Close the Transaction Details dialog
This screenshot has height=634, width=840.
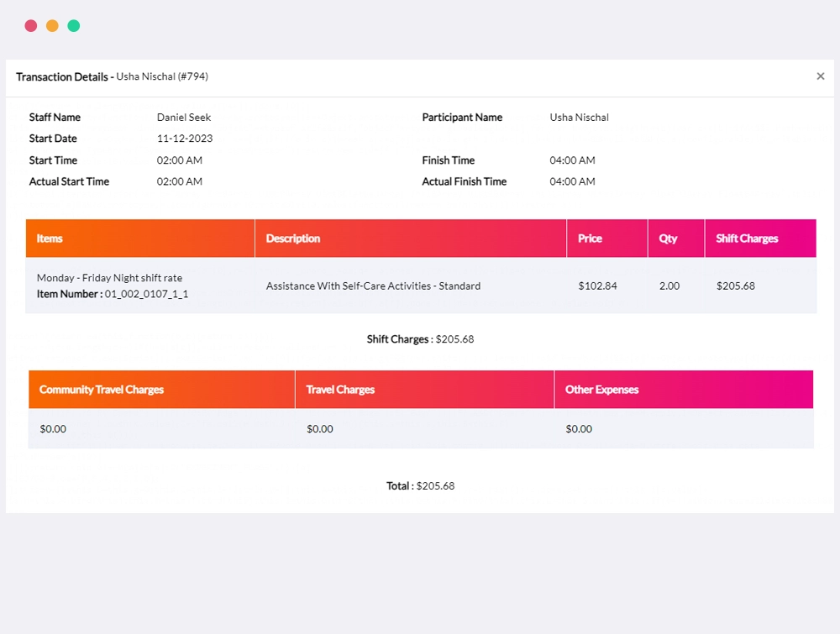(x=820, y=76)
